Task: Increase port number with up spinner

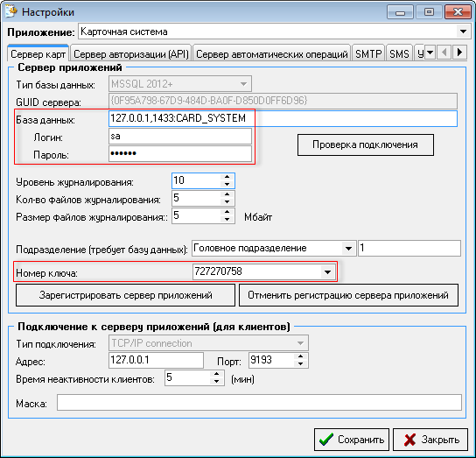Action: pyautogui.click(x=300, y=356)
